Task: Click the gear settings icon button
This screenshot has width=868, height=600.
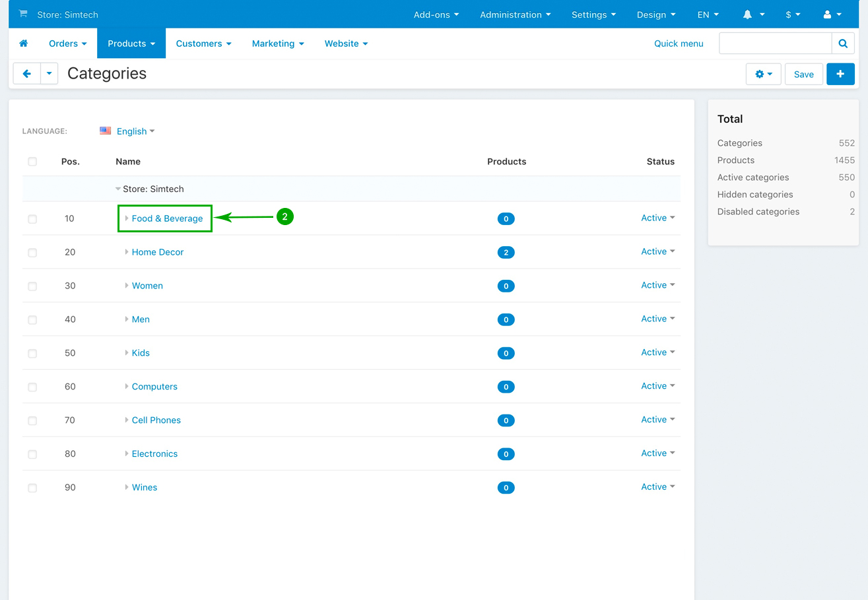Action: click(x=763, y=74)
